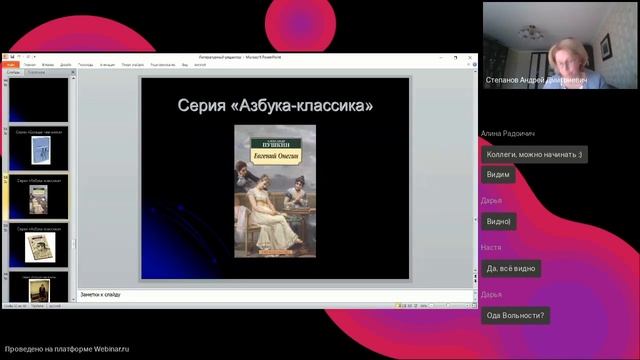Close the slide thumbnails pane
This screenshot has width=640, height=360.
click(x=73, y=72)
